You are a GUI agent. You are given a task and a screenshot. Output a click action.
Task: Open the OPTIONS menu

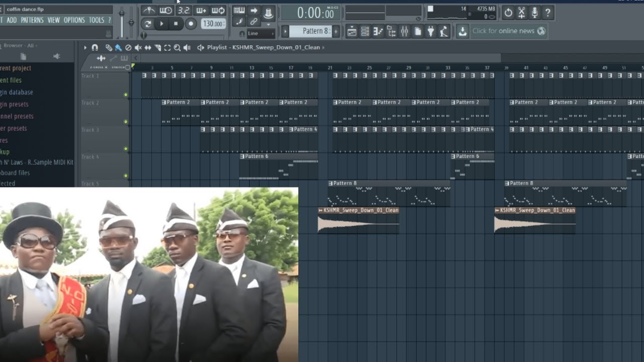pyautogui.click(x=74, y=20)
